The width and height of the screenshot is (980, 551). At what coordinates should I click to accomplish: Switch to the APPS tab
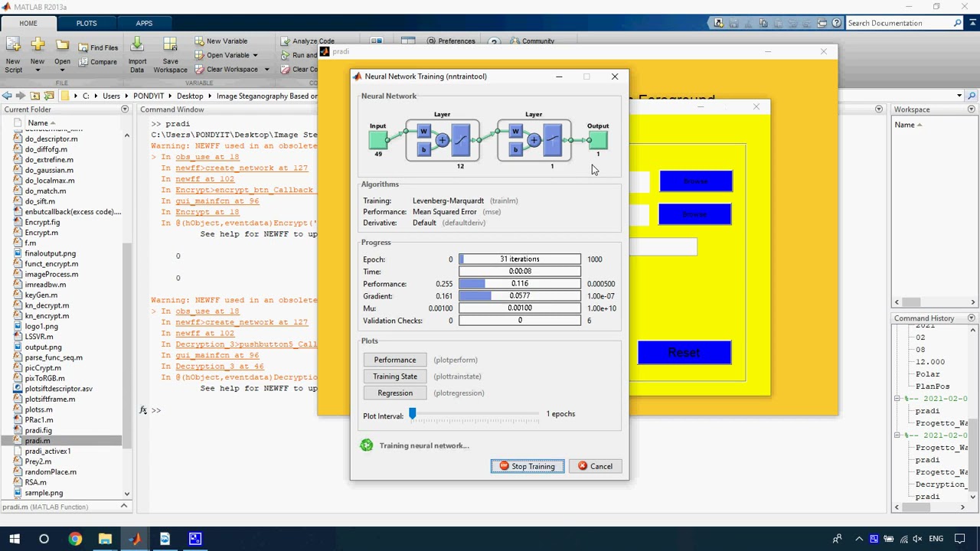pyautogui.click(x=144, y=23)
